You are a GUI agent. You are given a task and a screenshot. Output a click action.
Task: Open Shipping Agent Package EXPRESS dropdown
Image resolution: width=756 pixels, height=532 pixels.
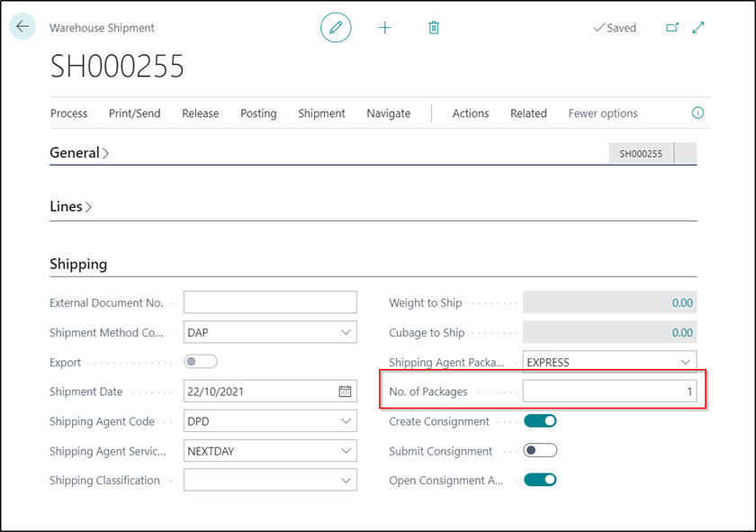686,363
